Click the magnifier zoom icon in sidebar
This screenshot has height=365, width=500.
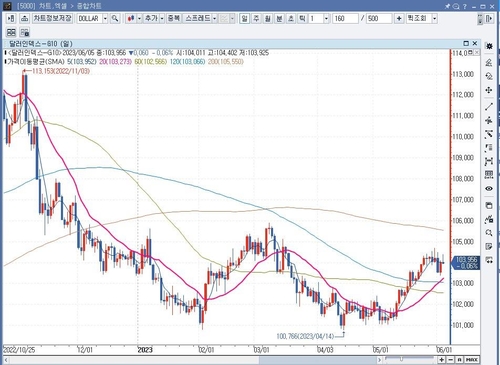pos(489,233)
